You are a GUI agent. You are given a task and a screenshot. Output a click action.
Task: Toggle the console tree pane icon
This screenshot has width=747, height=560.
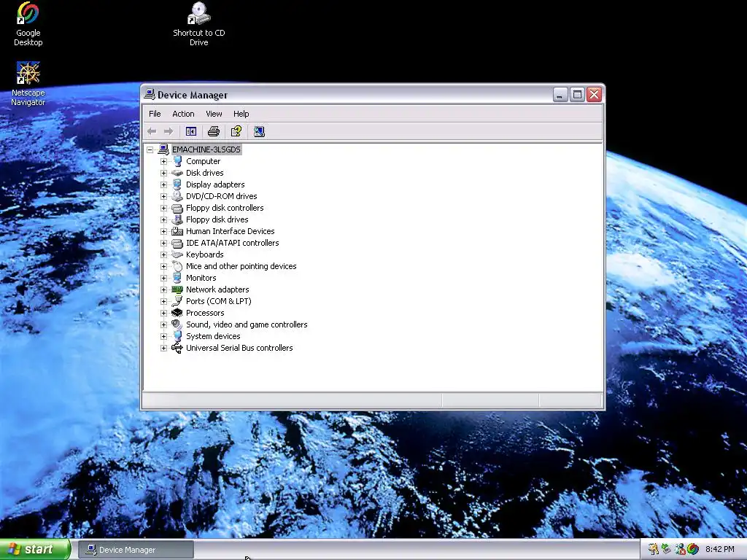click(x=191, y=131)
